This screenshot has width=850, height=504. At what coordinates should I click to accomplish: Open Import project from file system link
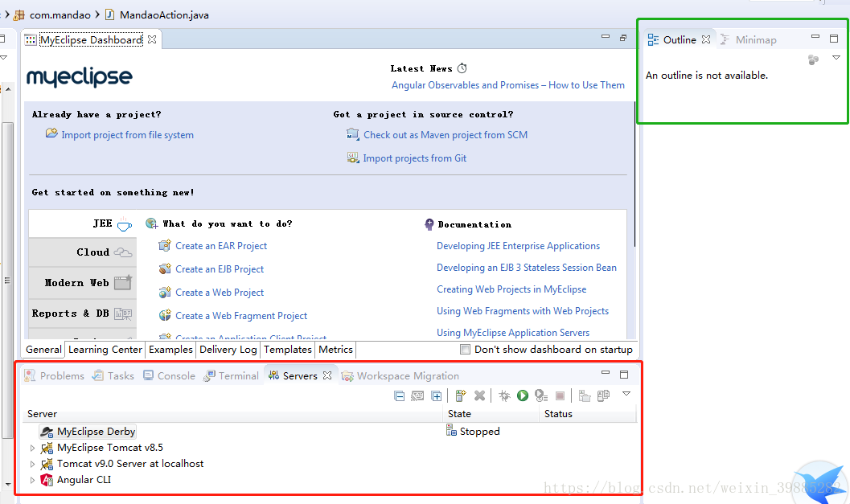click(127, 135)
